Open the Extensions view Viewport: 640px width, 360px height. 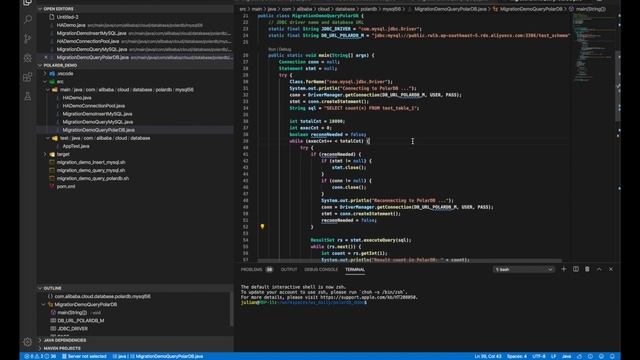[x=28, y=77]
